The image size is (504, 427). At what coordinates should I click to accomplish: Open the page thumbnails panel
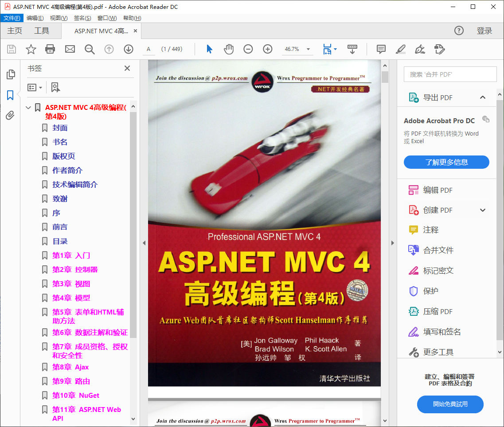(11, 74)
